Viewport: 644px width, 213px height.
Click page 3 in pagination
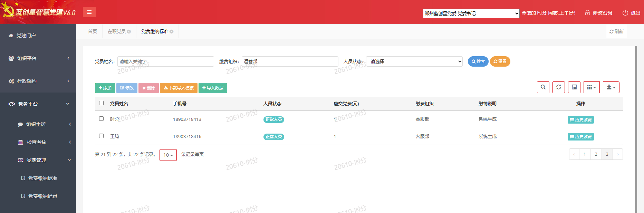[x=607, y=154]
